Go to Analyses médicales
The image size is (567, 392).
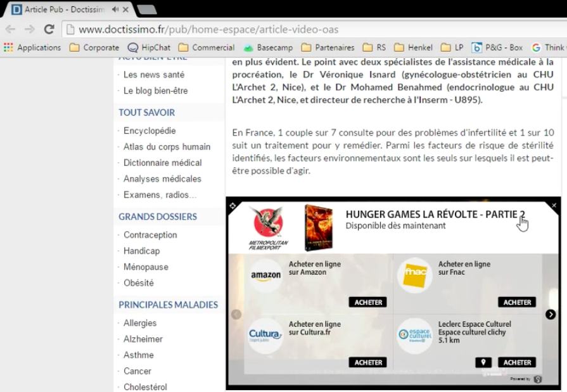pyautogui.click(x=162, y=179)
